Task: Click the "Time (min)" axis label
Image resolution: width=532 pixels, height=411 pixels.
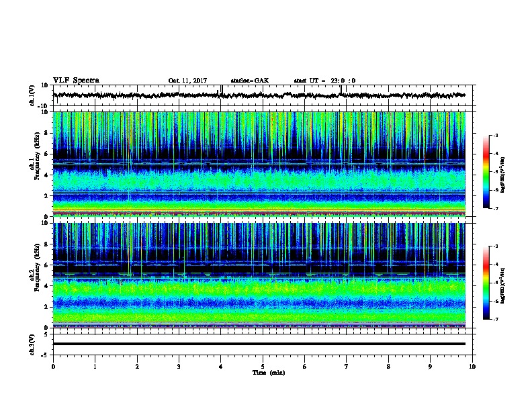Action: (x=269, y=373)
